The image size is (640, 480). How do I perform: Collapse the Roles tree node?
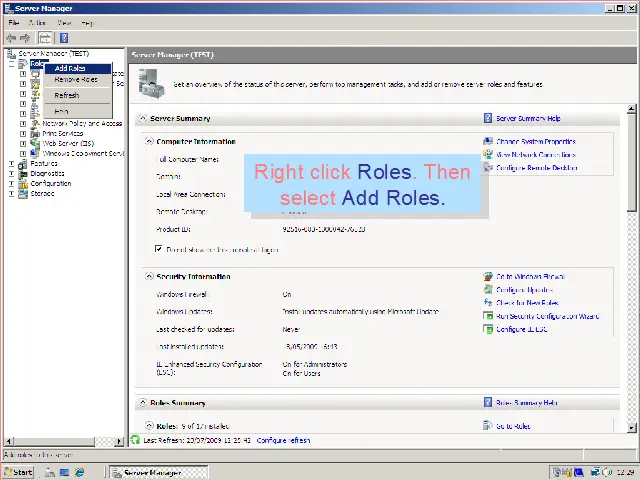click(x=11, y=64)
